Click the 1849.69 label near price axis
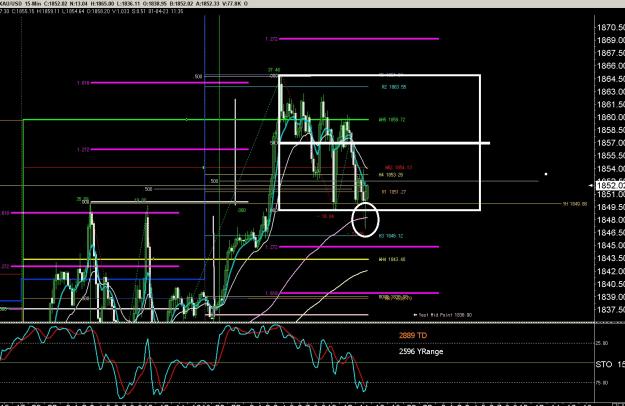The height and width of the screenshot is (406, 625). point(575,204)
